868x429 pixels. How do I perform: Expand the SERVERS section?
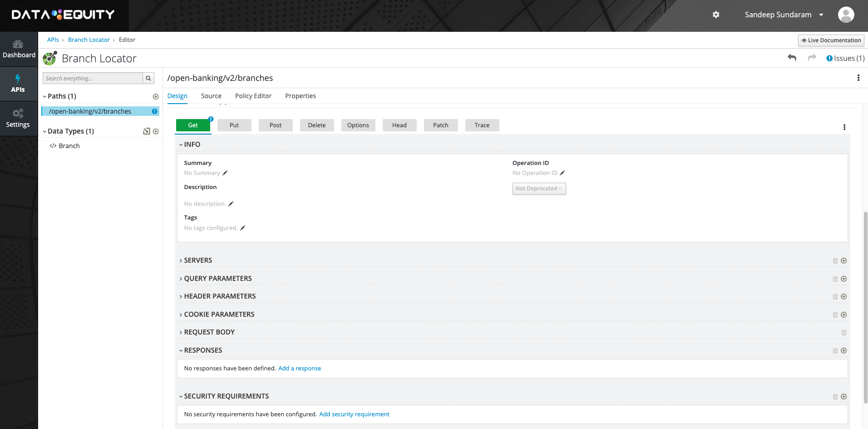coord(196,260)
